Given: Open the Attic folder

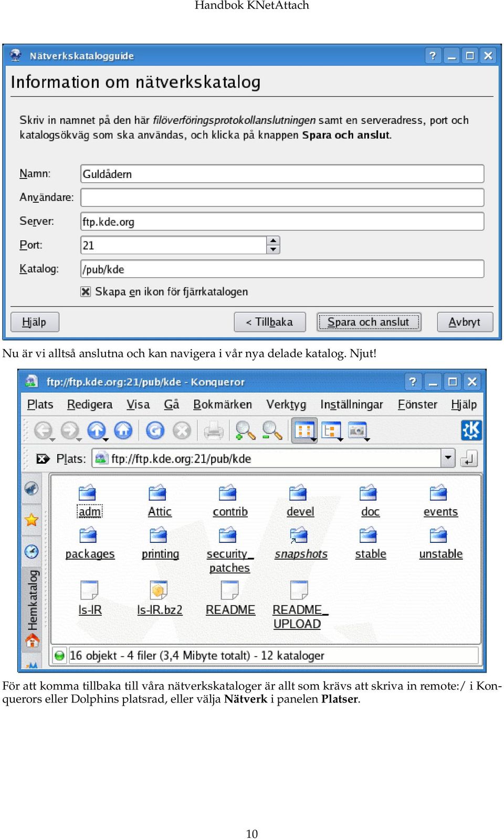Looking at the screenshot, I should click(x=159, y=501).
